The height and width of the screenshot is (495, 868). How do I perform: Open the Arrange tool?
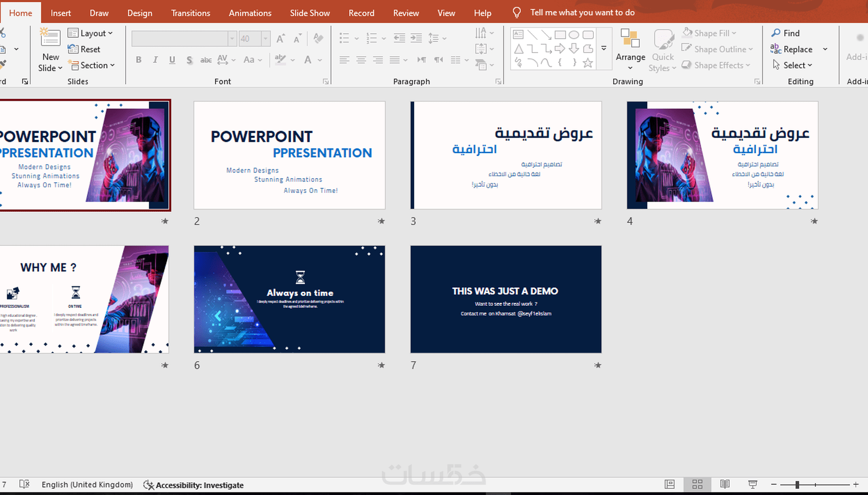tap(630, 50)
